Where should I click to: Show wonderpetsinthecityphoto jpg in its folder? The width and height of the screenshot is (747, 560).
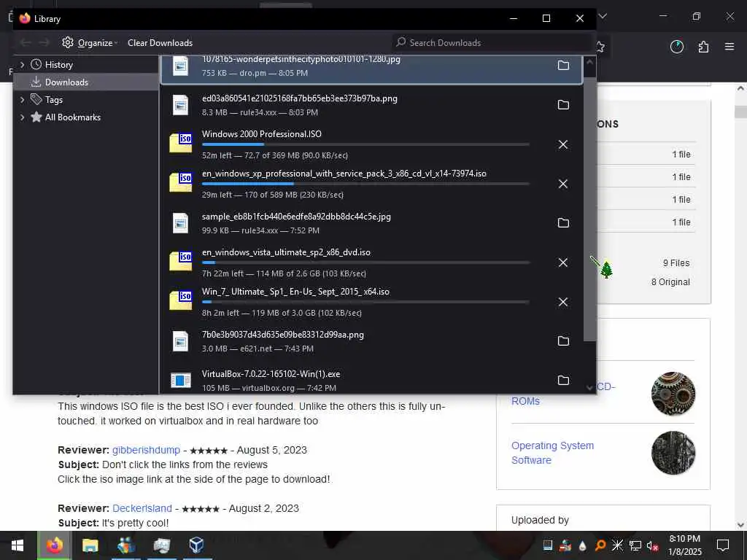click(563, 65)
